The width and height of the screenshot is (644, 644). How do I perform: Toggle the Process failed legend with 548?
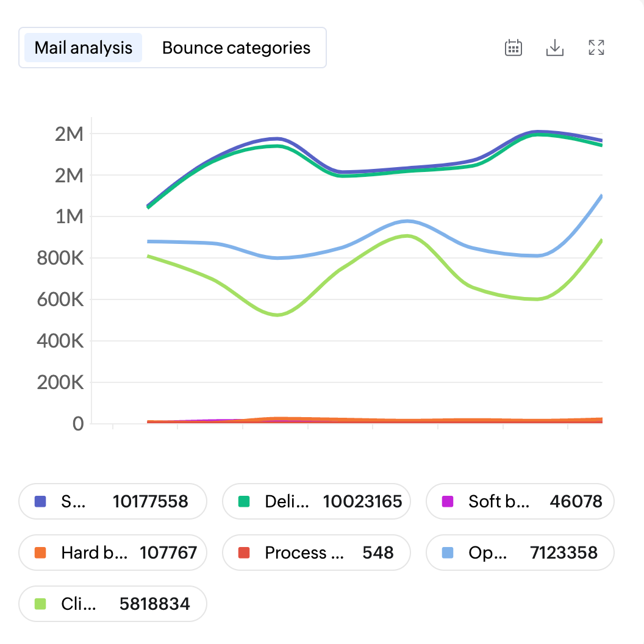(317, 553)
